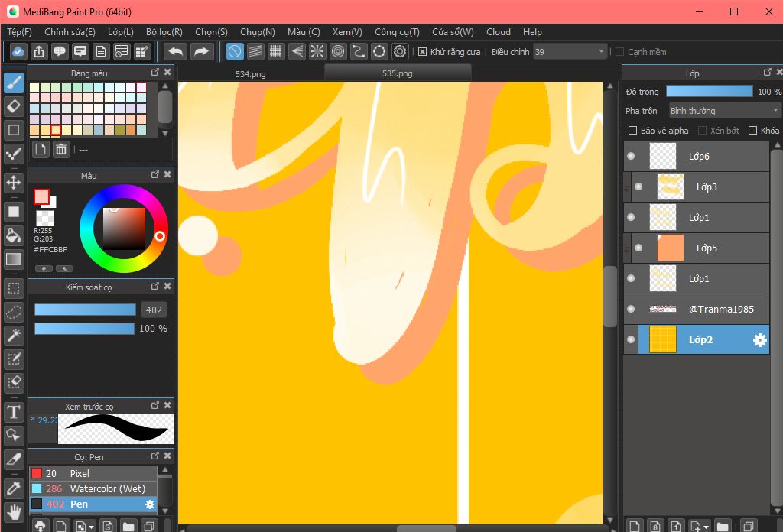Open the Bộ lọc(R) filter menu
783x532 pixels.
pyautogui.click(x=164, y=32)
